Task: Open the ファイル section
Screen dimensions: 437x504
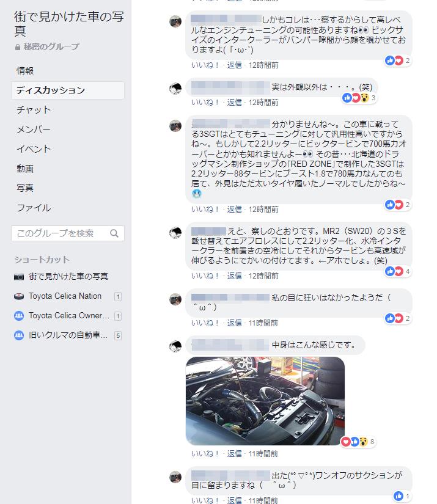Action: click(34, 208)
